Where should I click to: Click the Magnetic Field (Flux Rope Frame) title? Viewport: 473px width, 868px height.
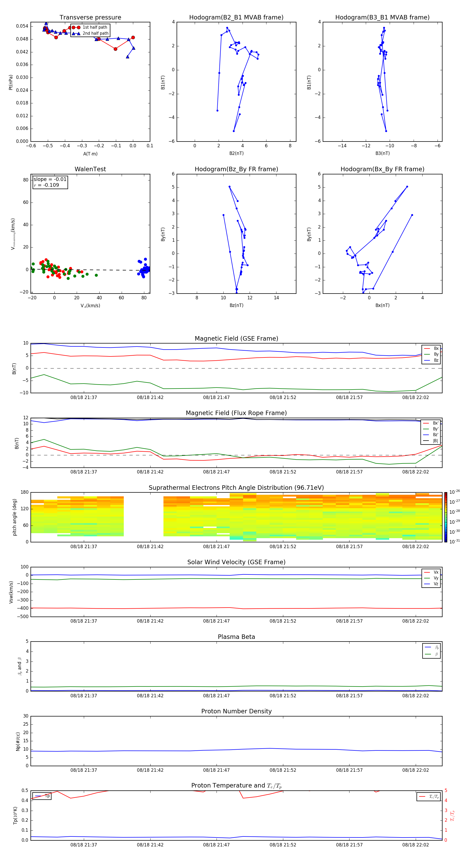click(x=236, y=413)
